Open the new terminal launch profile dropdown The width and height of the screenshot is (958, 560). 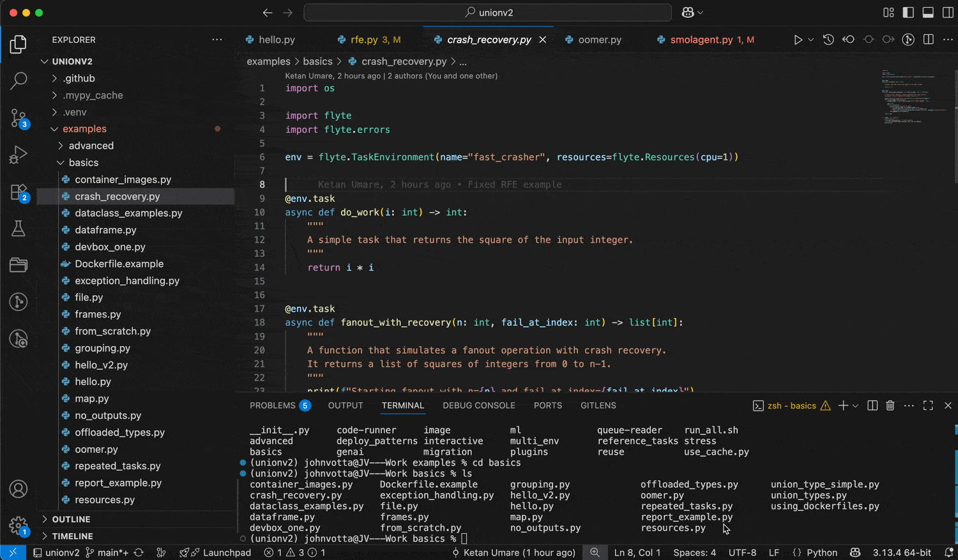(856, 405)
